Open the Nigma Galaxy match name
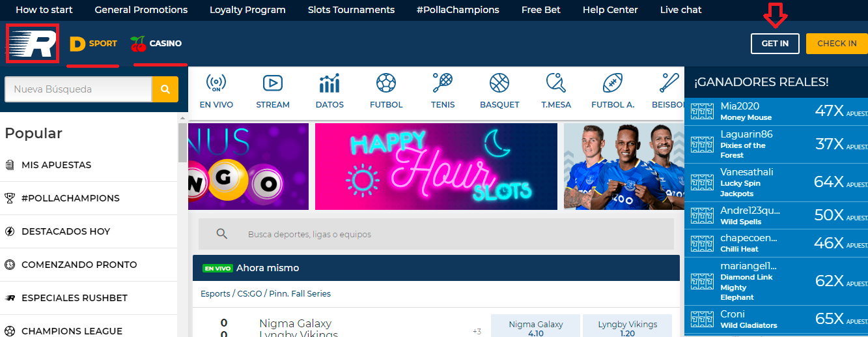 295,323
